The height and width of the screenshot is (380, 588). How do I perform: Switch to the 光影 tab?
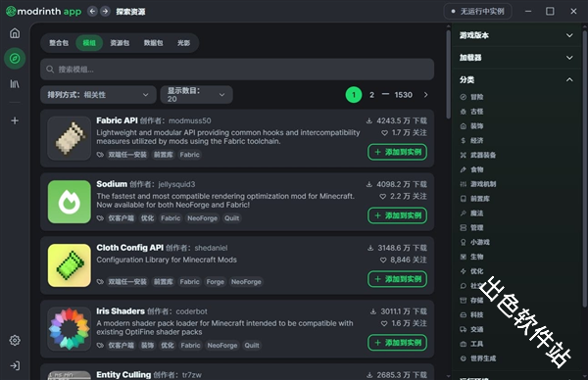click(x=184, y=43)
